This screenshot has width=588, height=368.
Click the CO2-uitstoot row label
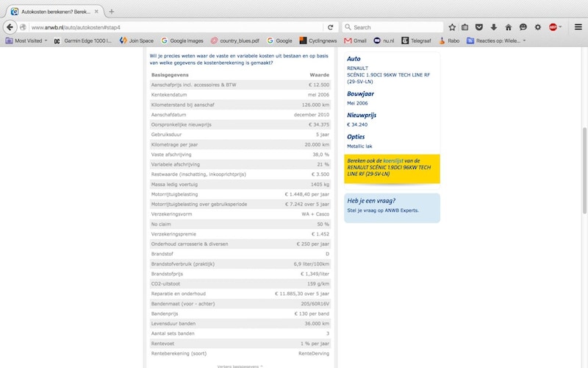coord(165,283)
